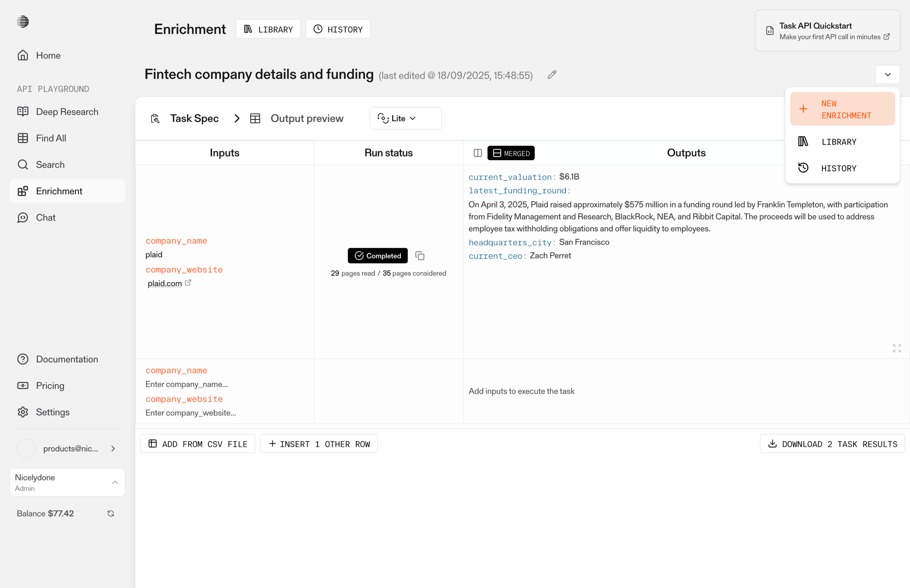The width and height of the screenshot is (910, 588).
Task: Expand the products@nic... account menu
Action: click(67, 448)
